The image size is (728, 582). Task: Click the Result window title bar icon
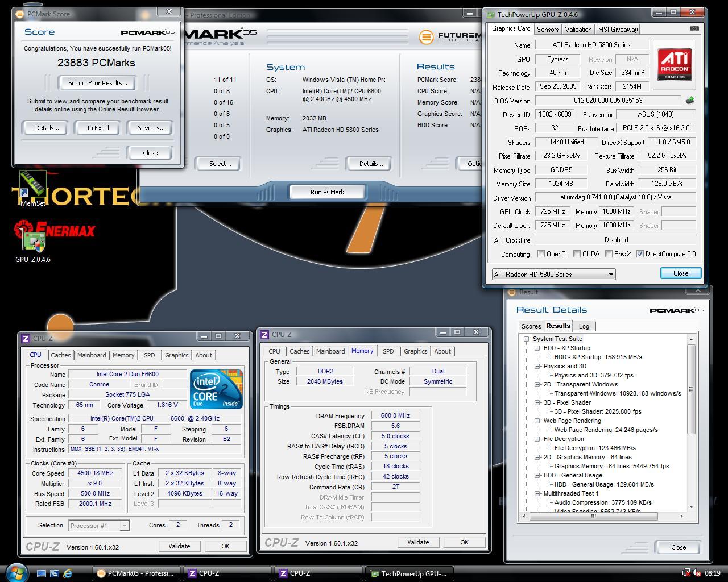pos(512,292)
